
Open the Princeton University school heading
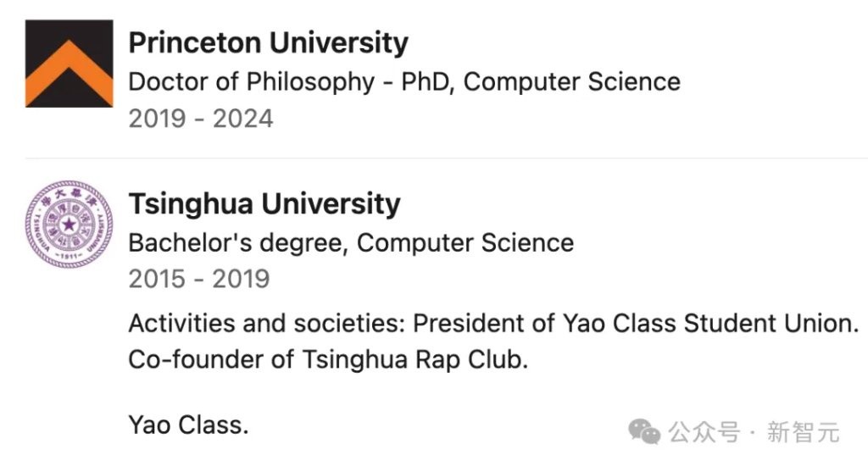pyautogui.click(x=268, y=42)
